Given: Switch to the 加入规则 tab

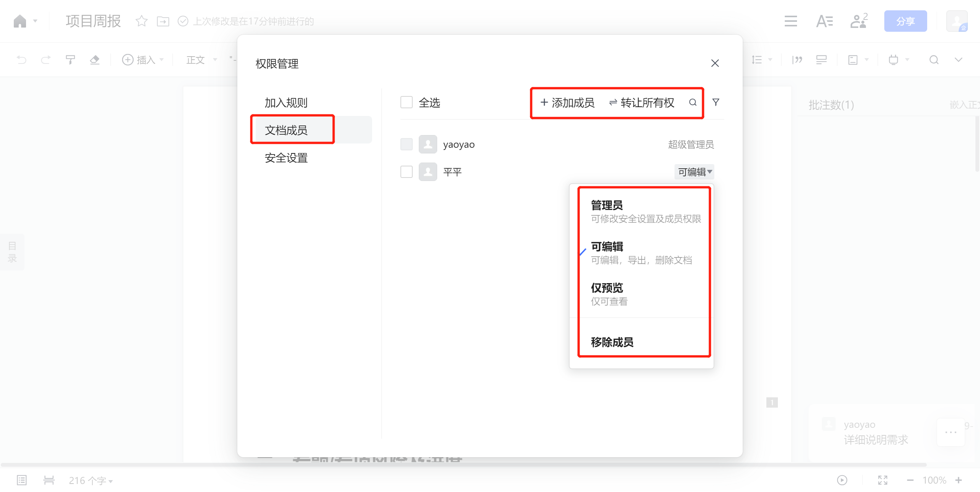Looking at the screenshot, I should coord(286,103).
